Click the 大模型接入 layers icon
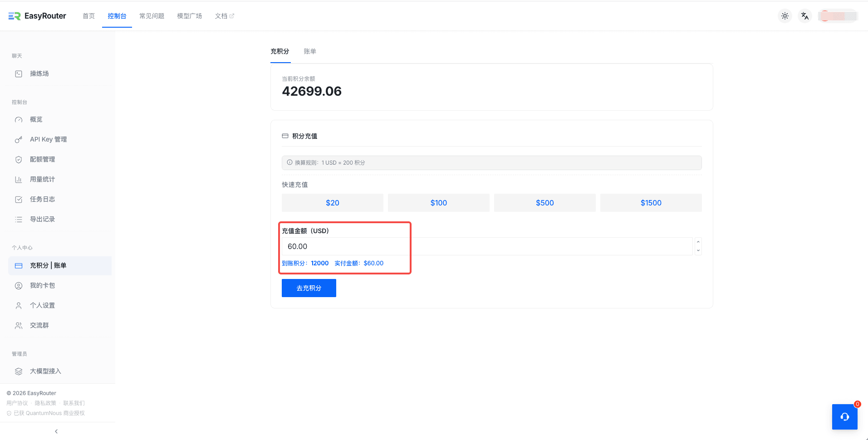 tap(19, 372)
